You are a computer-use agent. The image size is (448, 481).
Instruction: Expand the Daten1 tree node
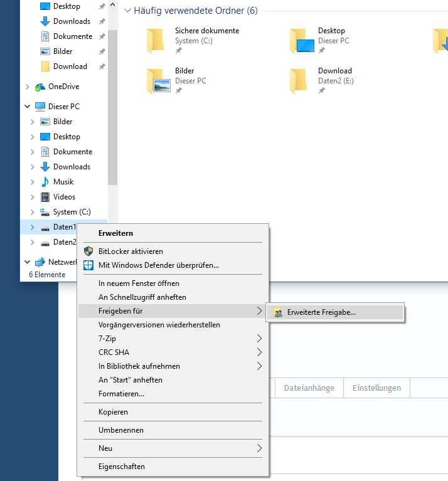32,227
